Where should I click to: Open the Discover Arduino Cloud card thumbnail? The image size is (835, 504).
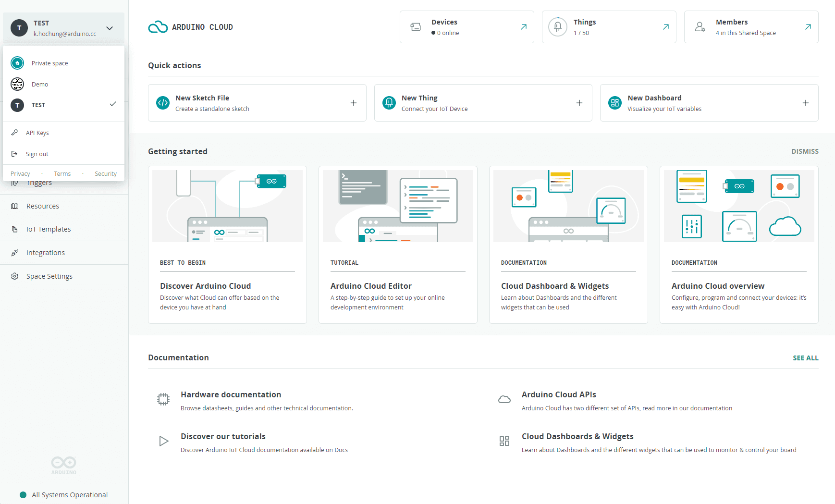click(x=227, y=206)
